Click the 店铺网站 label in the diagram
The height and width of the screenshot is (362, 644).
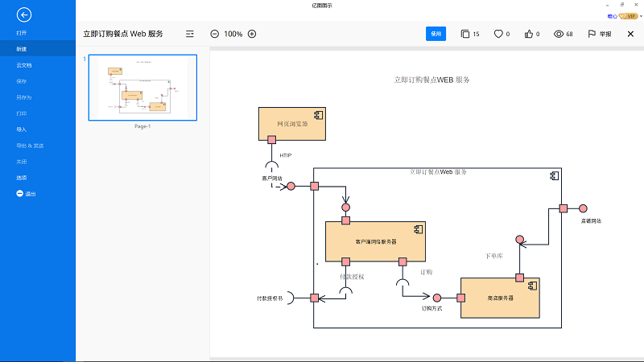coord(591,220)
